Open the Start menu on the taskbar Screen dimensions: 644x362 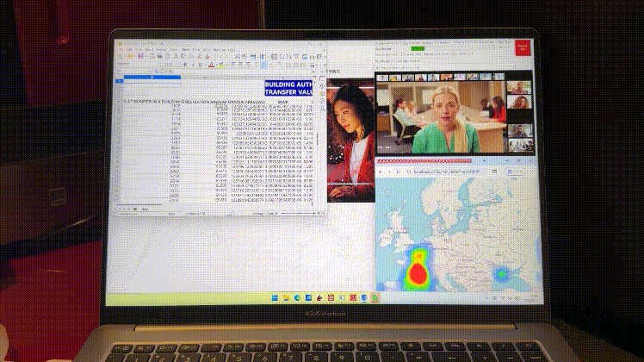(275, 298)
